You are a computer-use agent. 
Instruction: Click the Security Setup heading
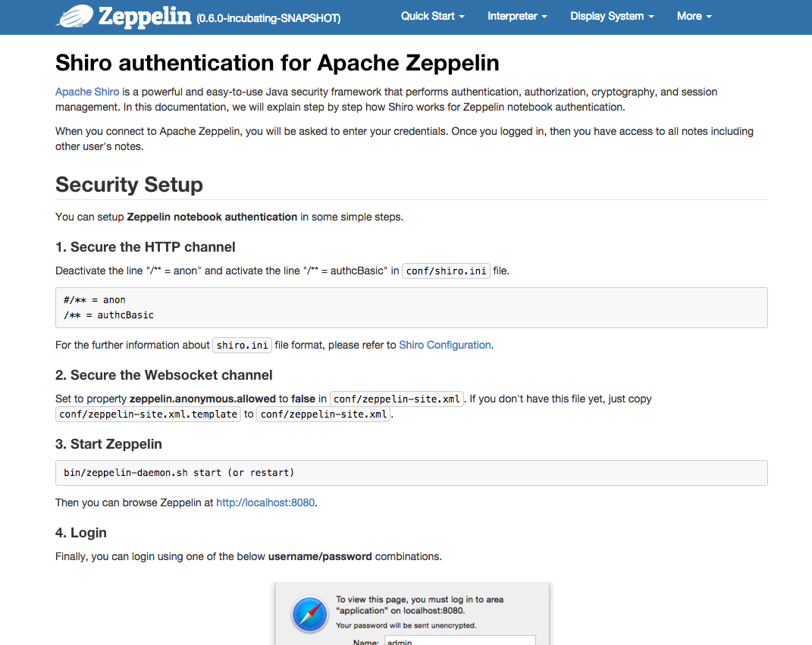pyautogui.click(x=129, y=184)
